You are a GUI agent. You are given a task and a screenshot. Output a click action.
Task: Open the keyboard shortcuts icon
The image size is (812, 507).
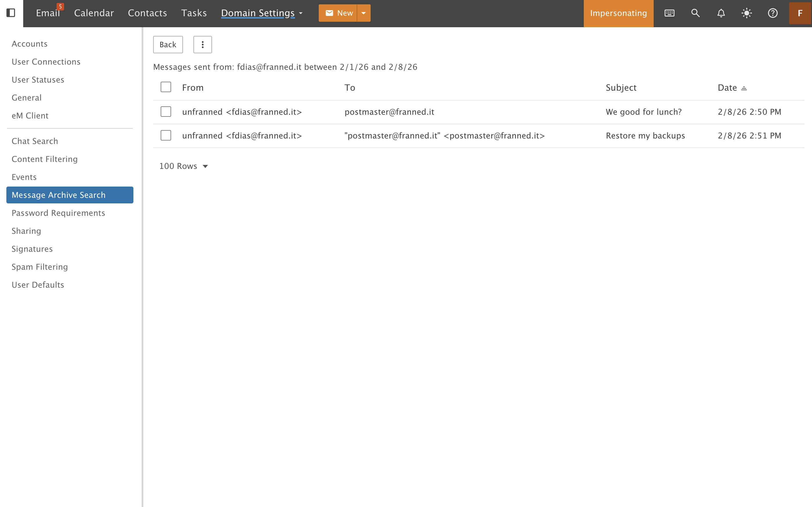(669, 13)
